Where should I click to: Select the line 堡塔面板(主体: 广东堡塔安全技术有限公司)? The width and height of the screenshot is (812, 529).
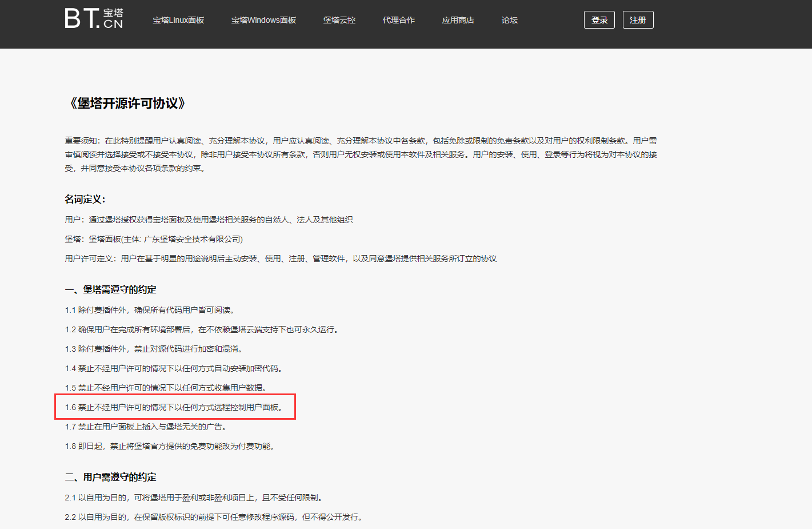pyautogui.click(x=154, y=239)
